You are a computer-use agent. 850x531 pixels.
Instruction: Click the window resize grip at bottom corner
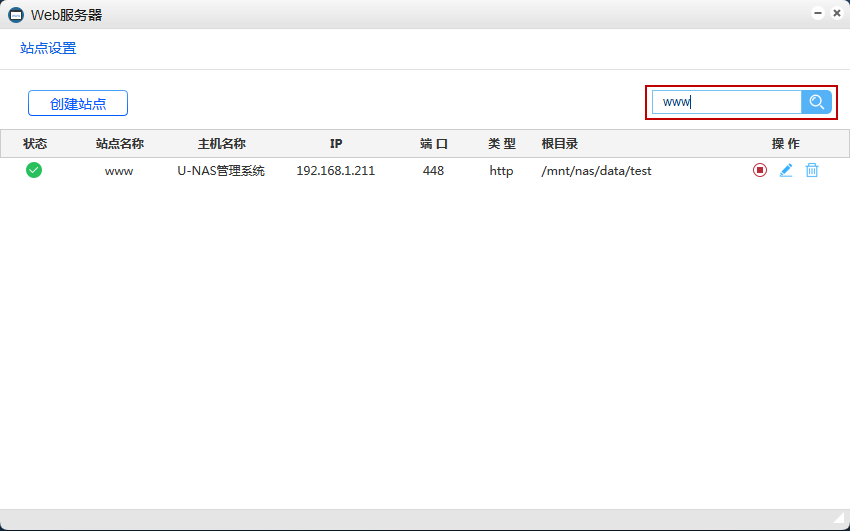tap(838, 519)
